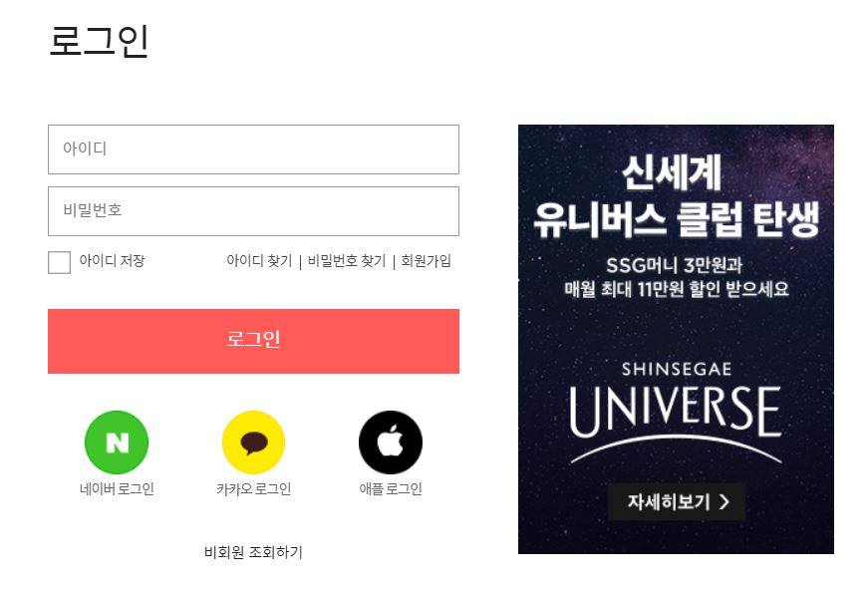Go to 회원가입 sign-up link

pyautogui.click(x=426, y=261)
